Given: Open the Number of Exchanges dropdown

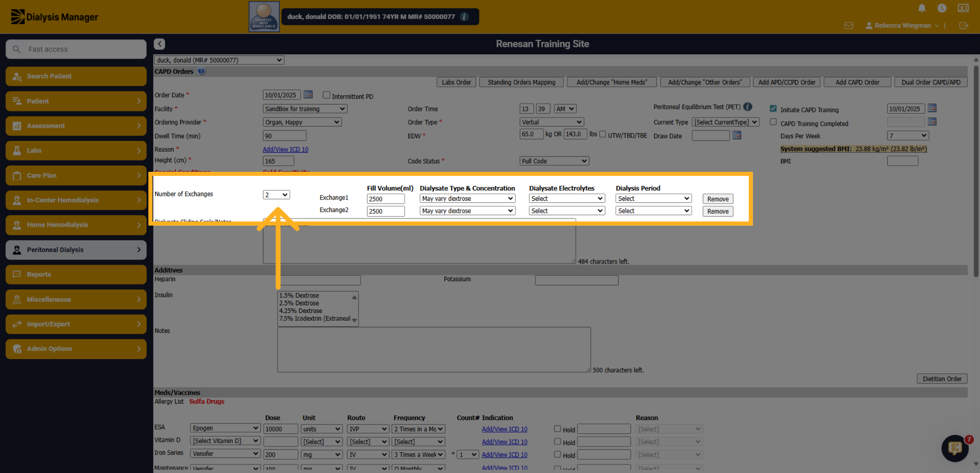Looking at the screenshot, I should (x=276, y=195).
